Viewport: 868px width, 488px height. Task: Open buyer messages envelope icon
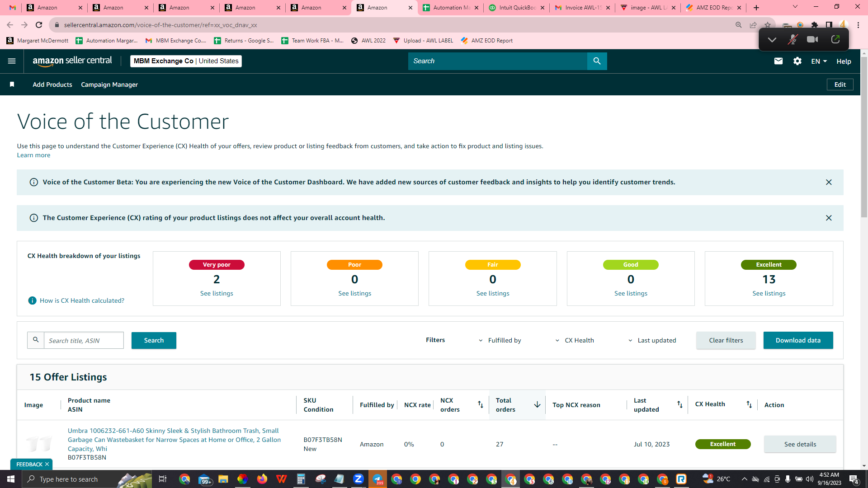(778, 61)
